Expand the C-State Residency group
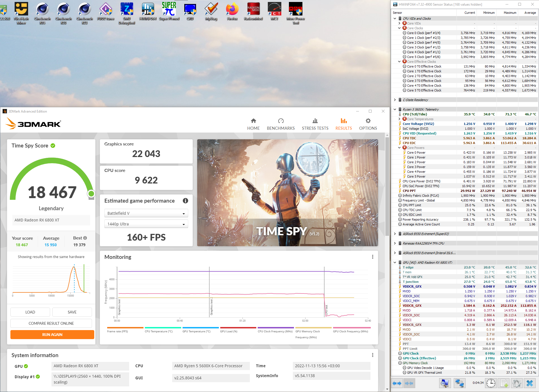Viewport: 539px width, 392px height. point(395,100)
